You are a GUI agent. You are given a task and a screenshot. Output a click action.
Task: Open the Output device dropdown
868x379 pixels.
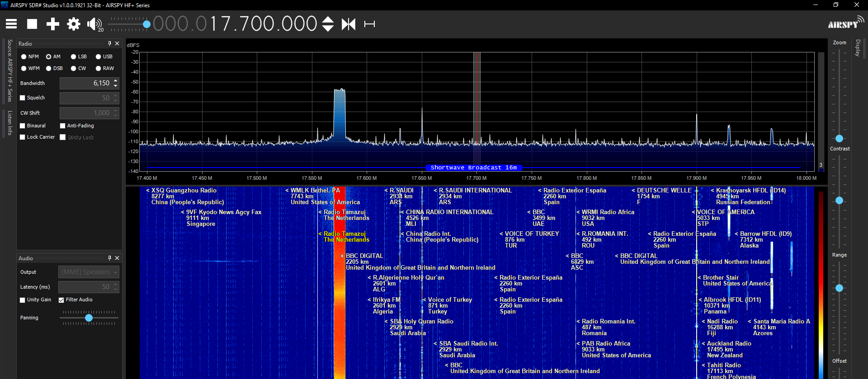89,272
